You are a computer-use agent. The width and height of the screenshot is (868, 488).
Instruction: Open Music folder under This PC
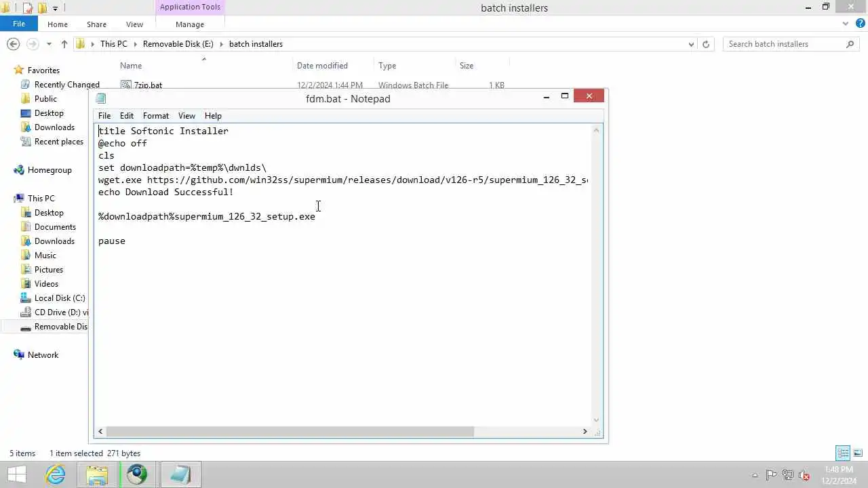pos(45,256)
